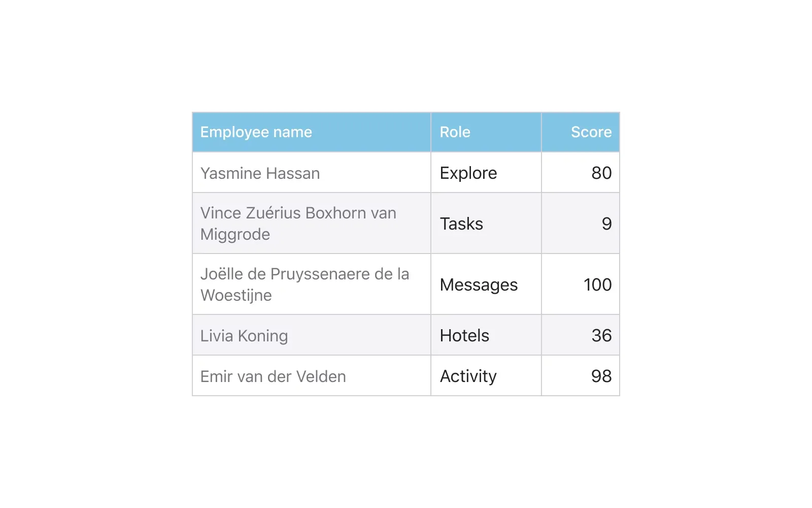Image resolution: width=812 pixels, height=508 pixels.
Task: Select the Vince Zuérius Boxhorn van Miggrode cell
Action: (x=312, y=224)
